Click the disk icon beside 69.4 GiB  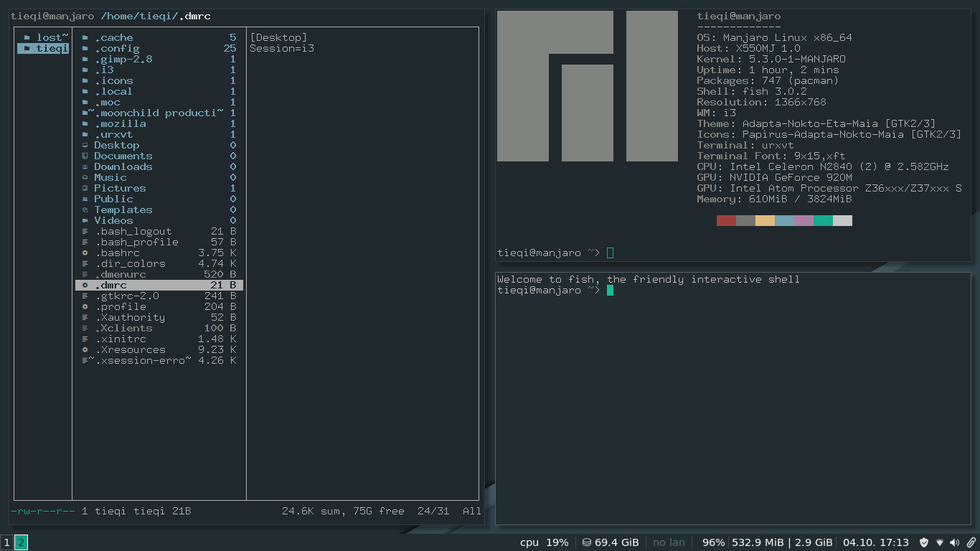pos(586,542)
